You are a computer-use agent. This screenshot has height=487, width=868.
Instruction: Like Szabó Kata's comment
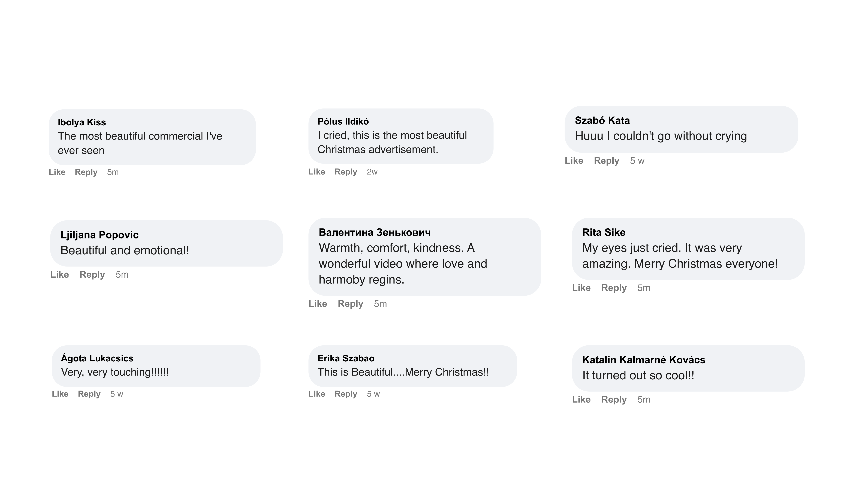coord(574,161)
